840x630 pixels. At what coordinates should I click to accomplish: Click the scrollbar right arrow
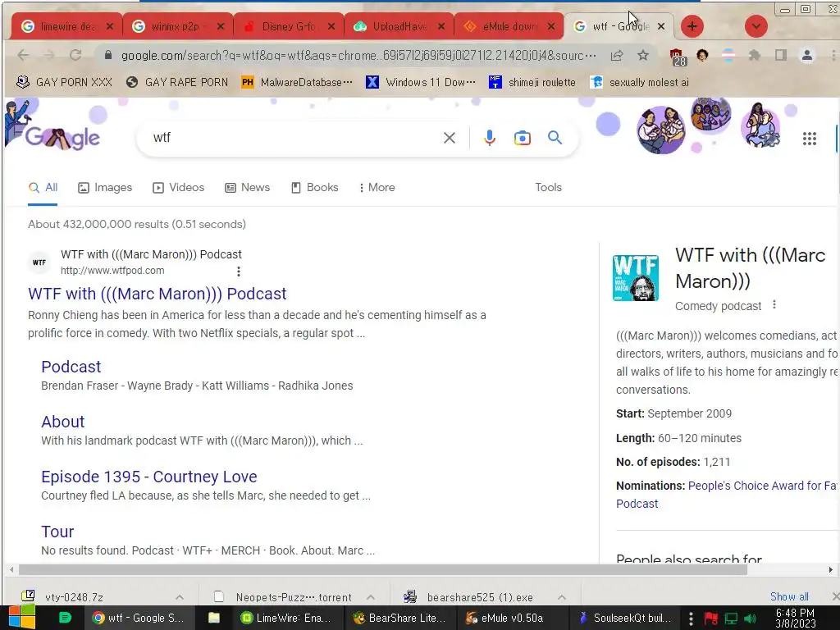click(x=830, y=569)
